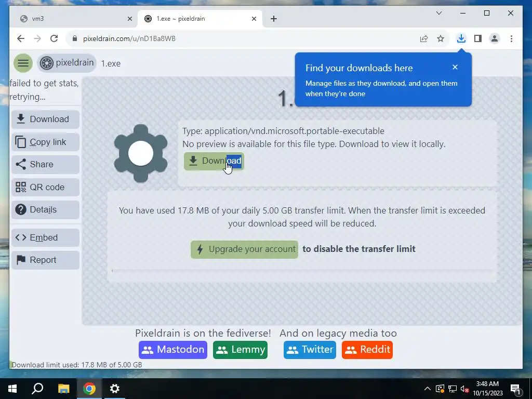This screenshot has height=399, width=532.
Task: Open the pixeldrain hamburger menu
Action: point(23,63)
